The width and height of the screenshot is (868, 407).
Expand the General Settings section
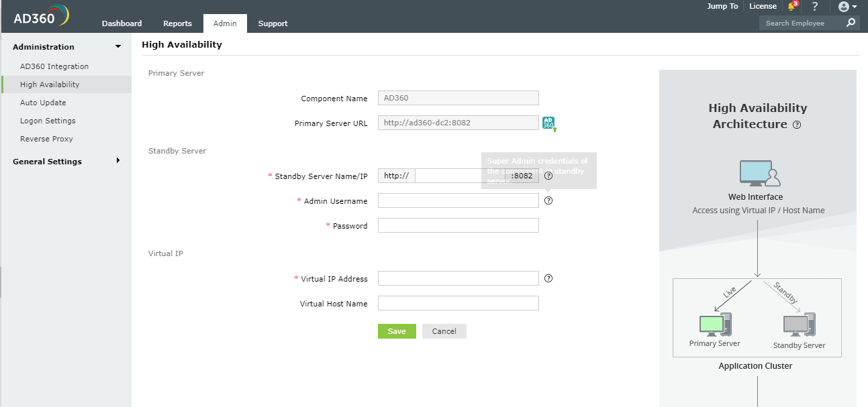pos(118,161)
